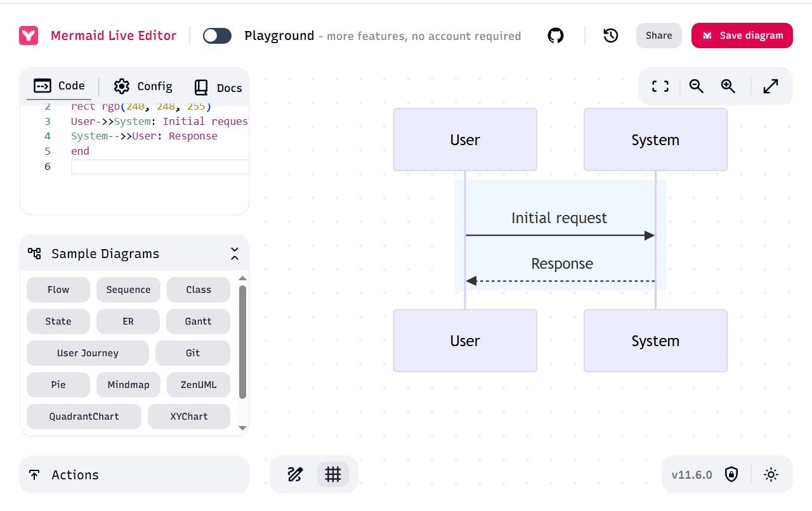812x511 pixels.
Task: Load the State sample diagram
Action: (x=58, y=321)
